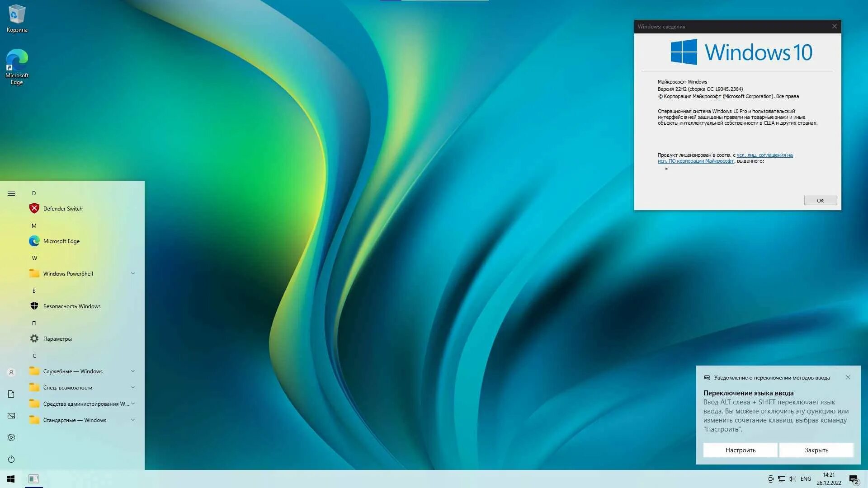Jump to letter W section header

pyautogui.click(x=34, y=258)
